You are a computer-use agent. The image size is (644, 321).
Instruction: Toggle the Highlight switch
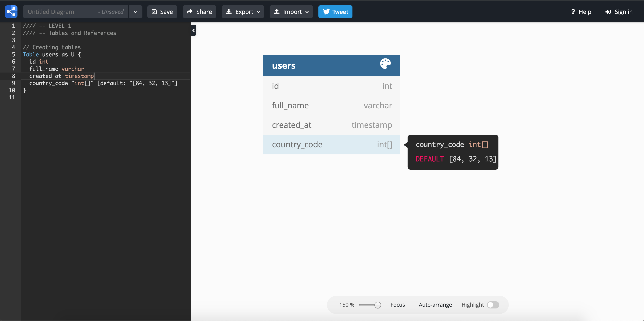click(x=493, y=305)
